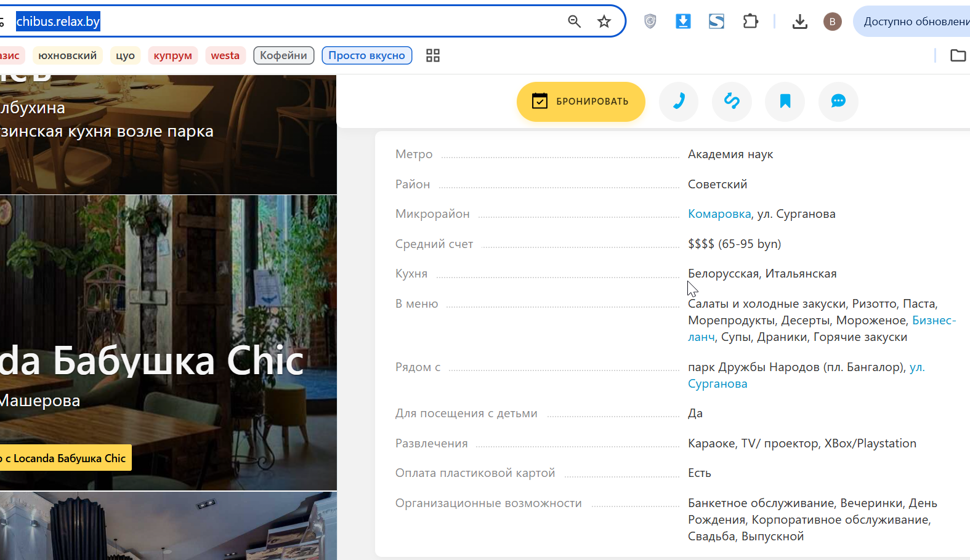Click the zoom magnifier icon in address bar
The height and width of the screenshot is (560, 970).
(574, 22)
